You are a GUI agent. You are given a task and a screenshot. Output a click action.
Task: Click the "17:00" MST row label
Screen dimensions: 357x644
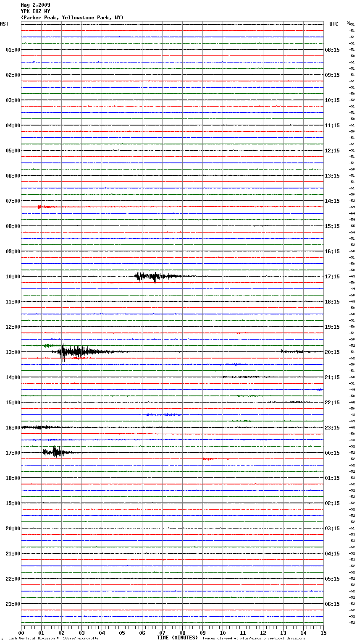pos(13,453)
